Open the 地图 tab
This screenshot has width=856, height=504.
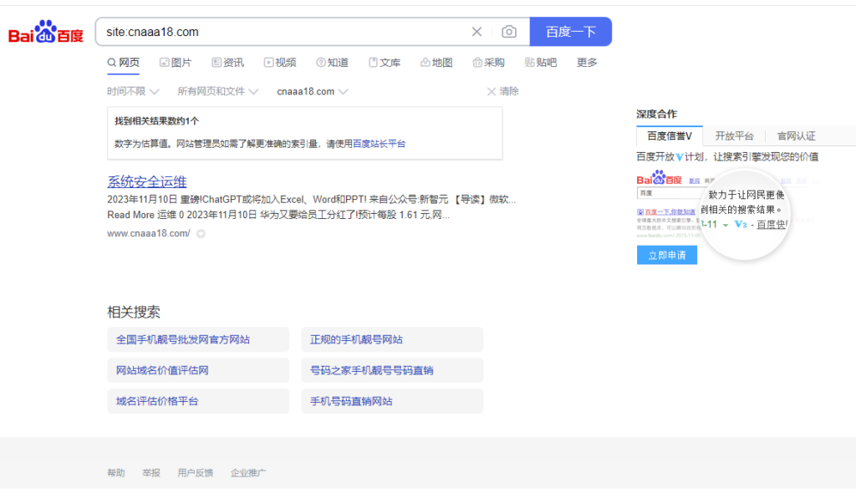(436, 63)
